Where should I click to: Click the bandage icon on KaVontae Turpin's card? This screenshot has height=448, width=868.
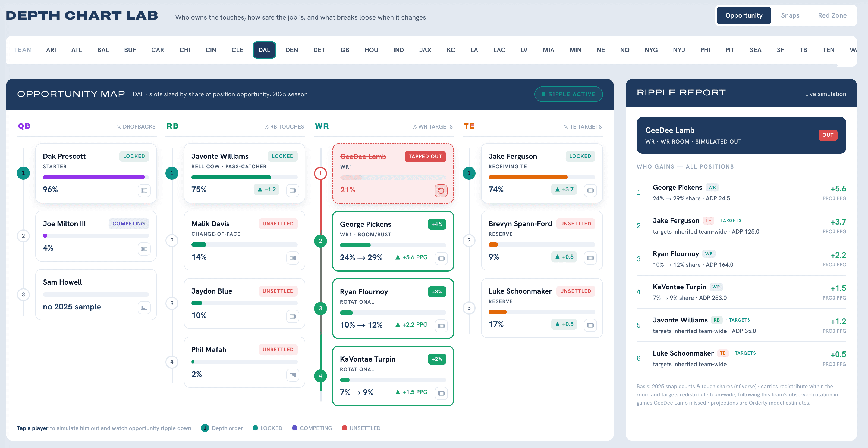[x=441, y=393]
